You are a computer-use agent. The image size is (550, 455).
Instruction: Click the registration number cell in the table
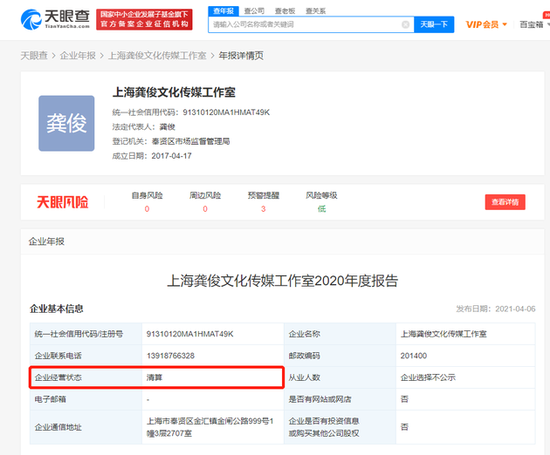(213, 334)
